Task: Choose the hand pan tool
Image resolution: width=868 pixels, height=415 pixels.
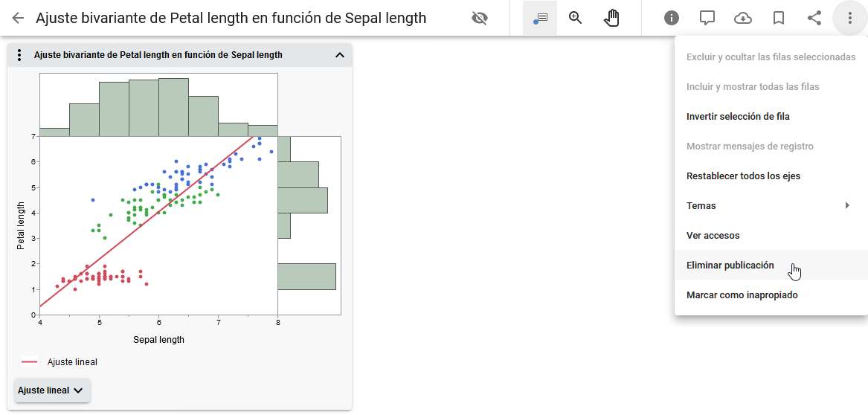Action: [x=611, y=18]
